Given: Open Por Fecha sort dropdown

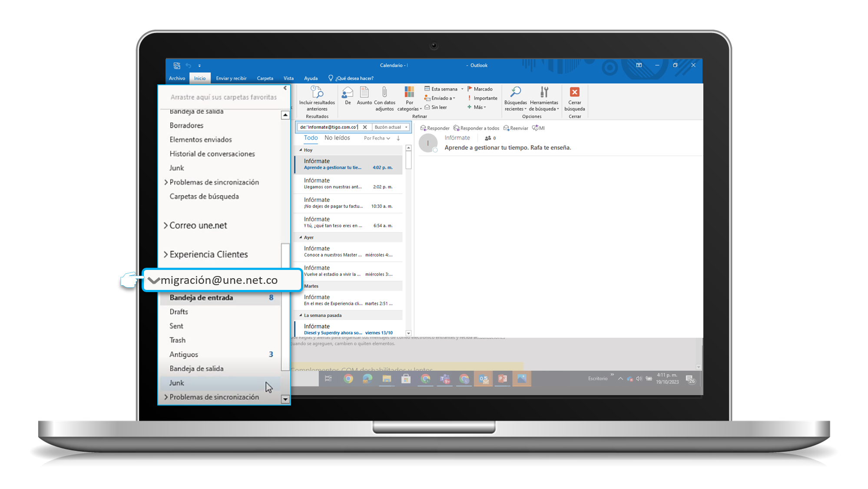Looking at the screenshot, I should coord(377,138).
